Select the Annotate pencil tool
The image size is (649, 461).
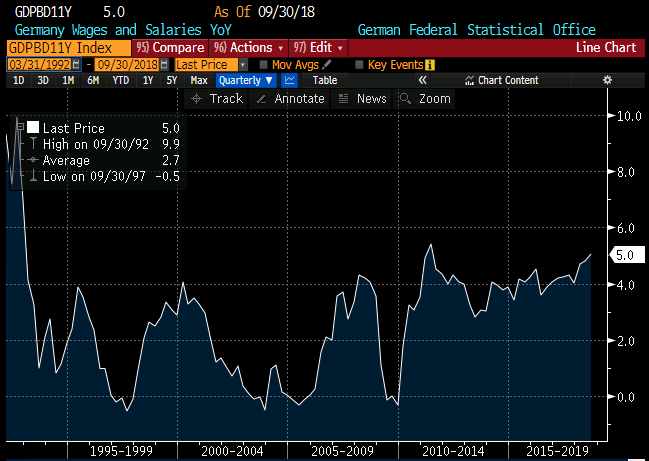pyautogui.click(x=290, y=99)
